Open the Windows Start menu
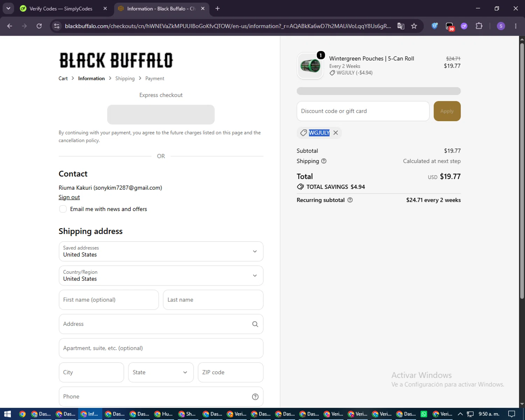Image resolution: width=525 pixels, height=420 pixels. click(x=7, y=414)
